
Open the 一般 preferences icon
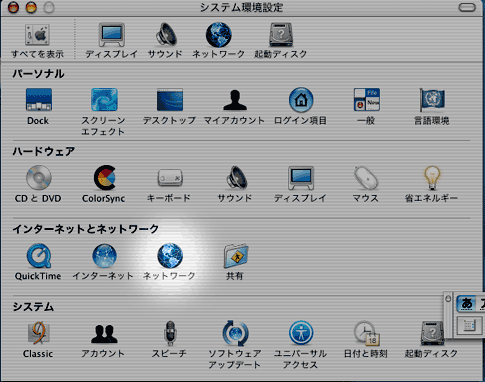(367, 99)
